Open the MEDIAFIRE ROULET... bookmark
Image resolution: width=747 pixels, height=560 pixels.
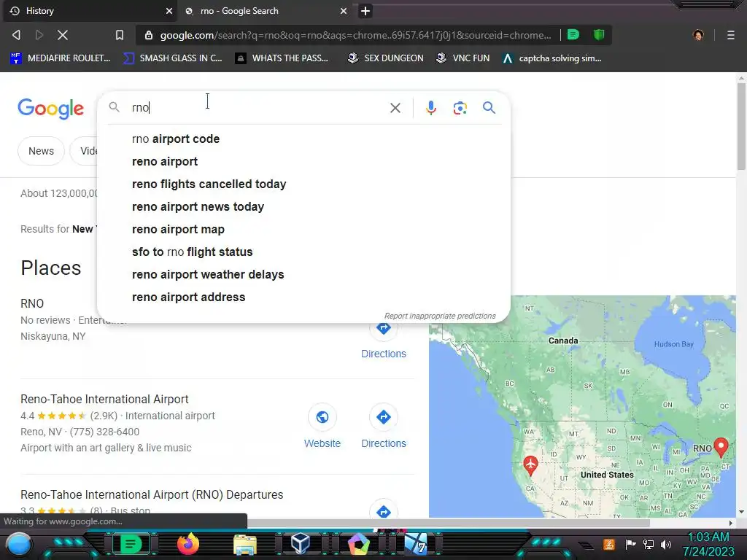(x=60, y=58)
